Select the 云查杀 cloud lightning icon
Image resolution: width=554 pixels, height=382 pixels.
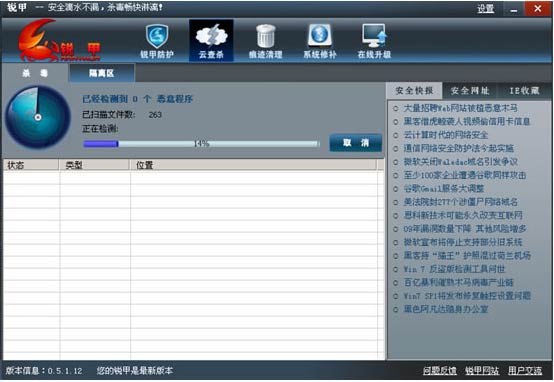(x=211, y=35)
